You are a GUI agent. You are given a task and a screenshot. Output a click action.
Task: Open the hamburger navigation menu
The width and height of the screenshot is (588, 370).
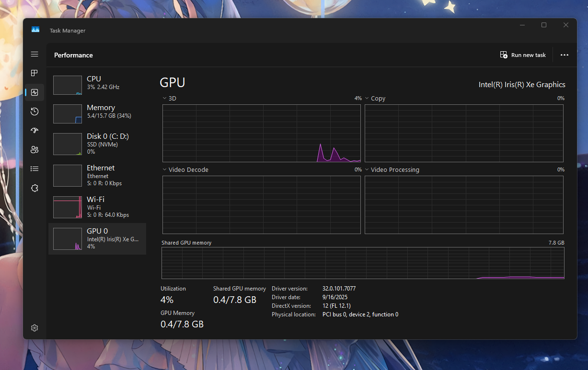coord(35,54)
